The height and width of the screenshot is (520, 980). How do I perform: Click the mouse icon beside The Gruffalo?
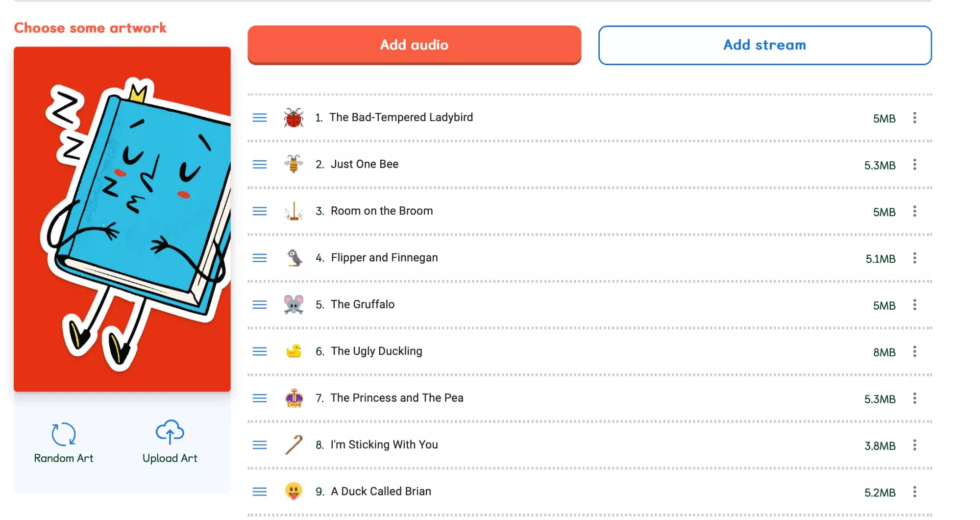coord(294,305)
